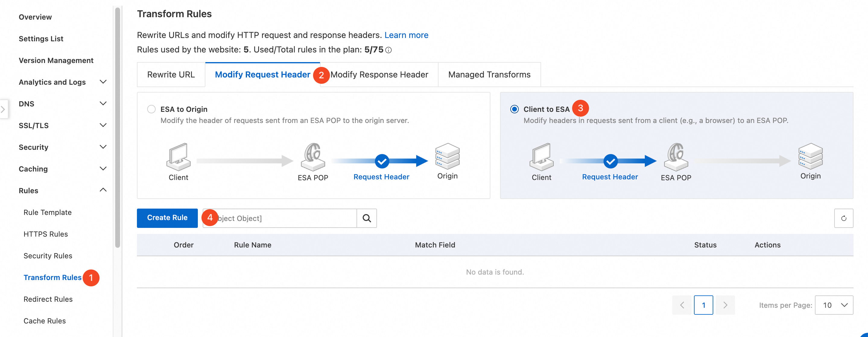The image size is (868, 337).
Task: Click the Origin server icon in ESA to Origin card
Action: tap(448, 156)
